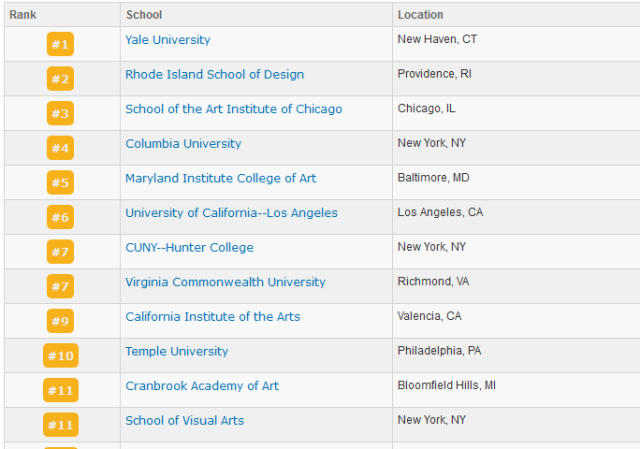Visit California Institute of the Arts link

point(213,317)
